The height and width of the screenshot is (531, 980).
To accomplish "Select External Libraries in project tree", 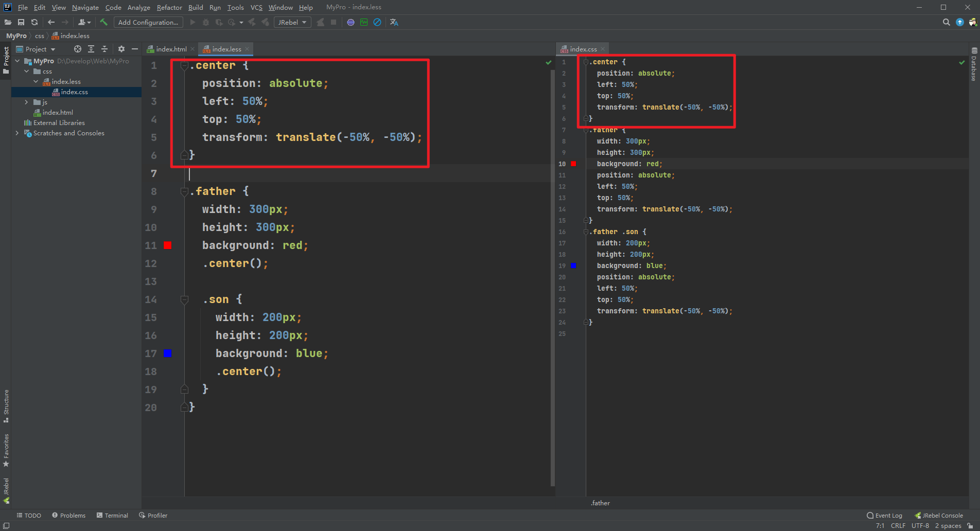I will (59, 122).
